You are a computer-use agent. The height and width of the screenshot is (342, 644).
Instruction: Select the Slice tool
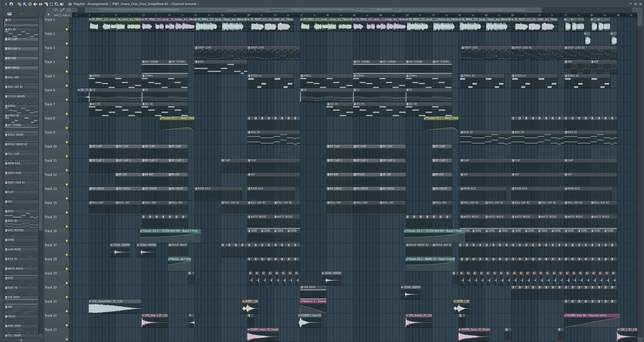tap(46, 4)
